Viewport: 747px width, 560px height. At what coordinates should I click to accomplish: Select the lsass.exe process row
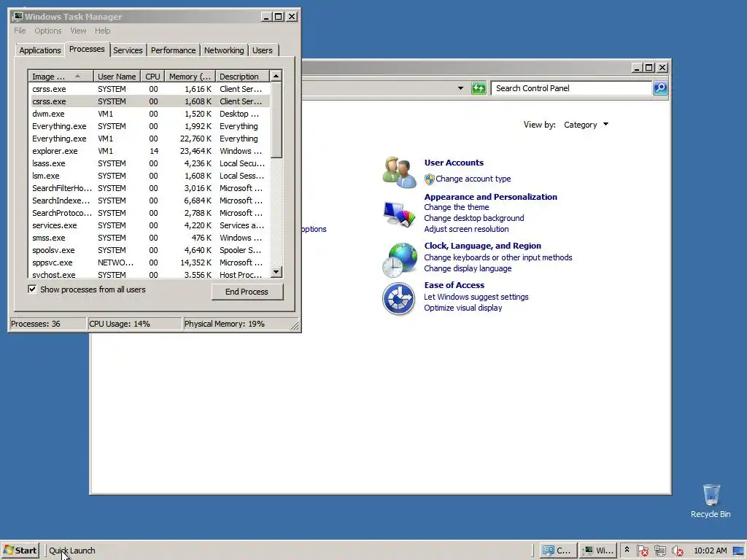tap(149, 163)
